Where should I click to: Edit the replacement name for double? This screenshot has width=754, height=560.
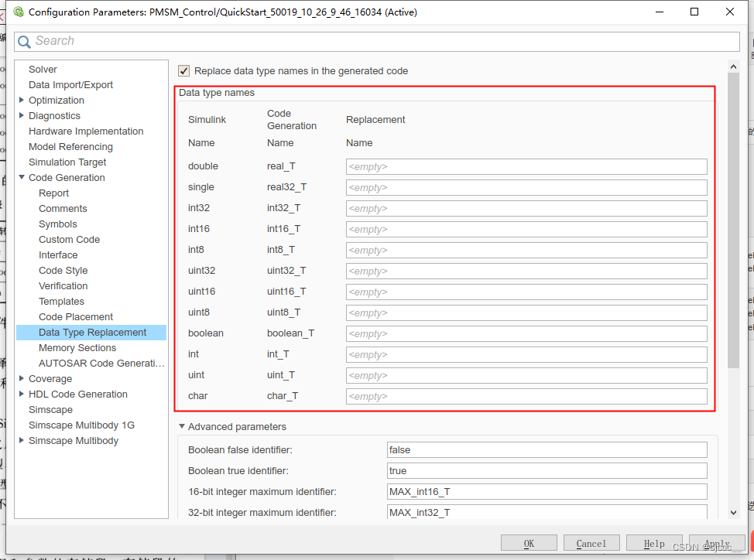click(x=526, y=166)
